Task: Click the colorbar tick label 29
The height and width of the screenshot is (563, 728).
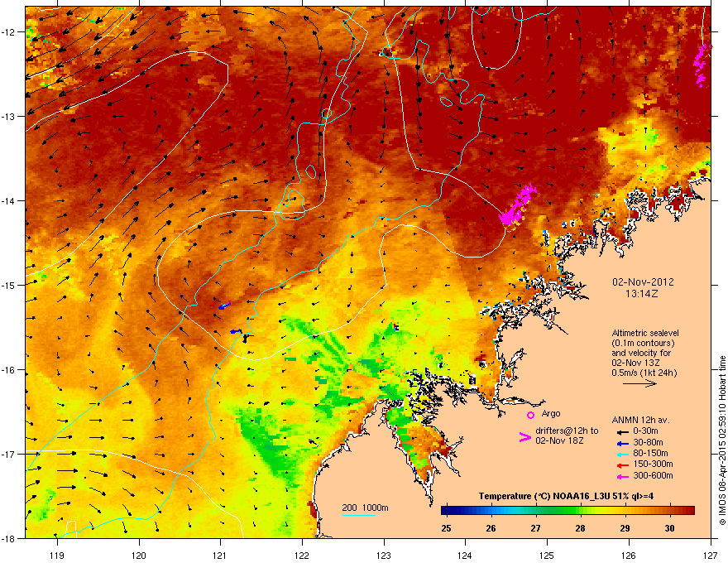Action: pyautogui.click(x=625, y=528)
